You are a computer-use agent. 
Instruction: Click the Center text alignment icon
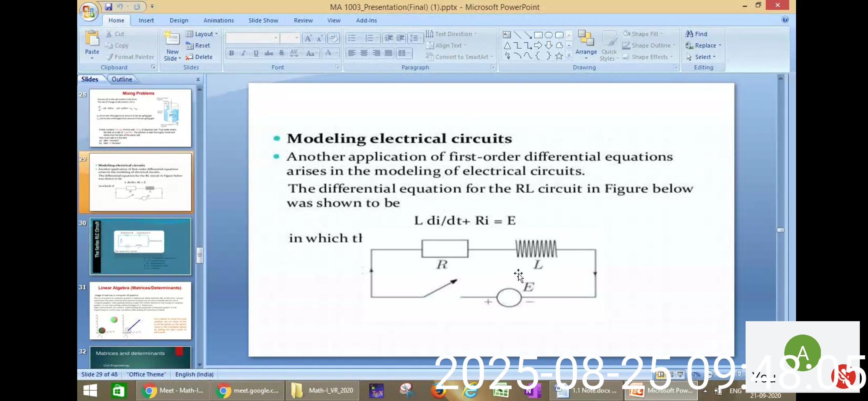[x=364, y=53]
